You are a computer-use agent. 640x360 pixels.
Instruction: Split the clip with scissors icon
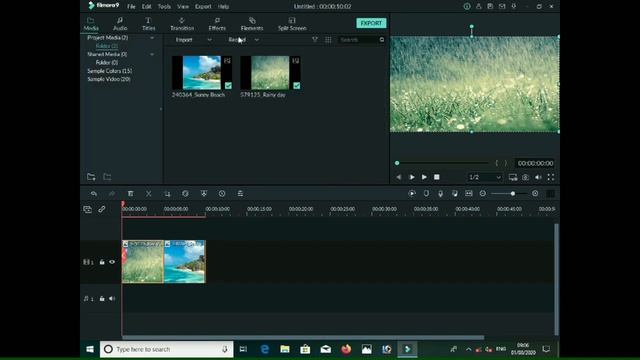tap(149, 193)
